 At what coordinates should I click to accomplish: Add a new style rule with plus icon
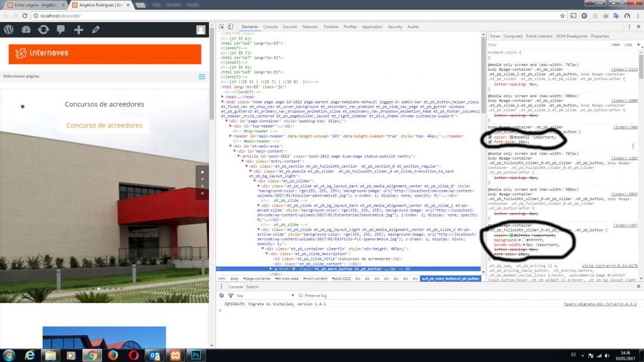638,44
